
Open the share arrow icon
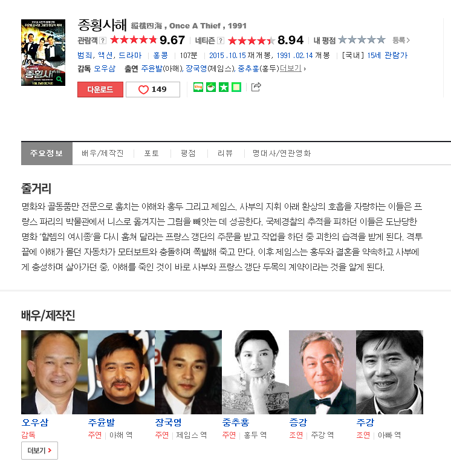(256, 87)
